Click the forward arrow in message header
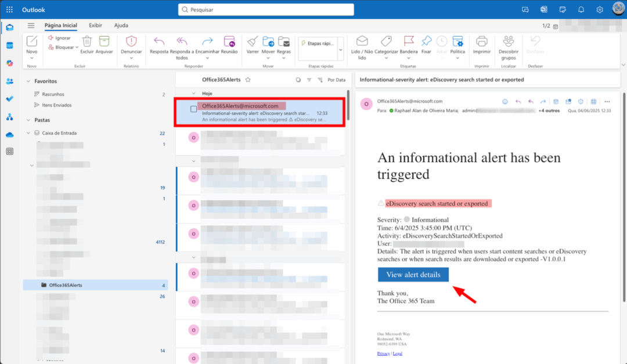This screenshot has height=364, width=627. tap(543, 102)
